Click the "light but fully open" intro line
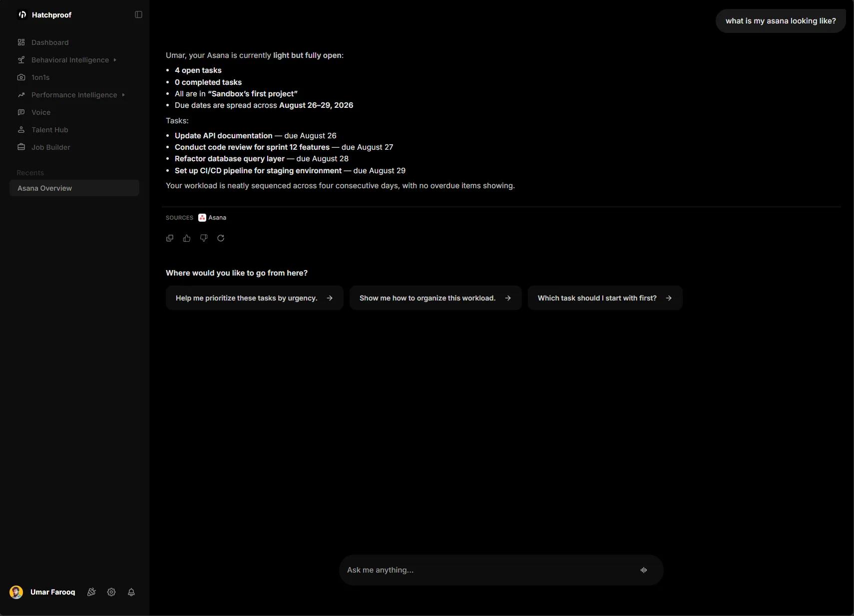 point(255,55)
